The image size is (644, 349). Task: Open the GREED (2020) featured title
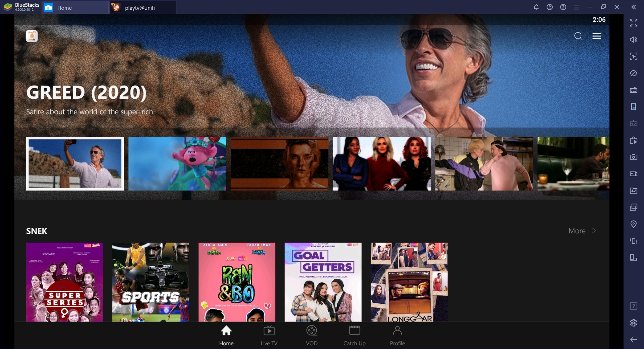(86, 92)
